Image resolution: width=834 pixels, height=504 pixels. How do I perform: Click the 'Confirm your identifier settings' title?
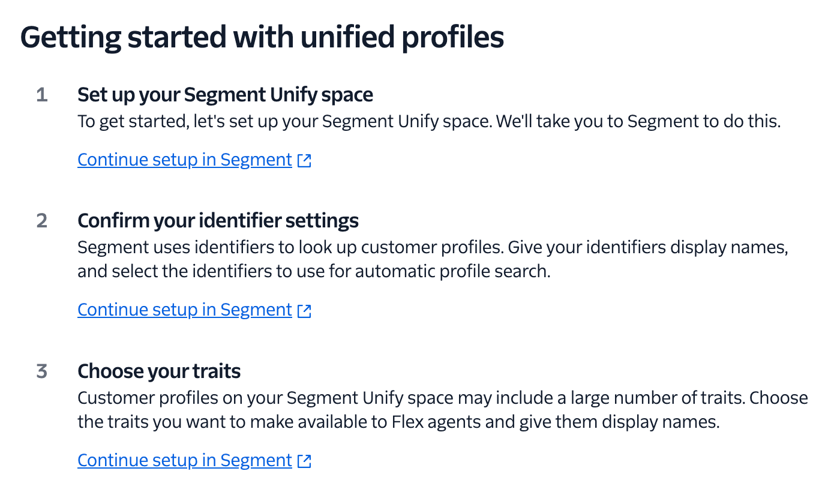(x=218, y=221)
